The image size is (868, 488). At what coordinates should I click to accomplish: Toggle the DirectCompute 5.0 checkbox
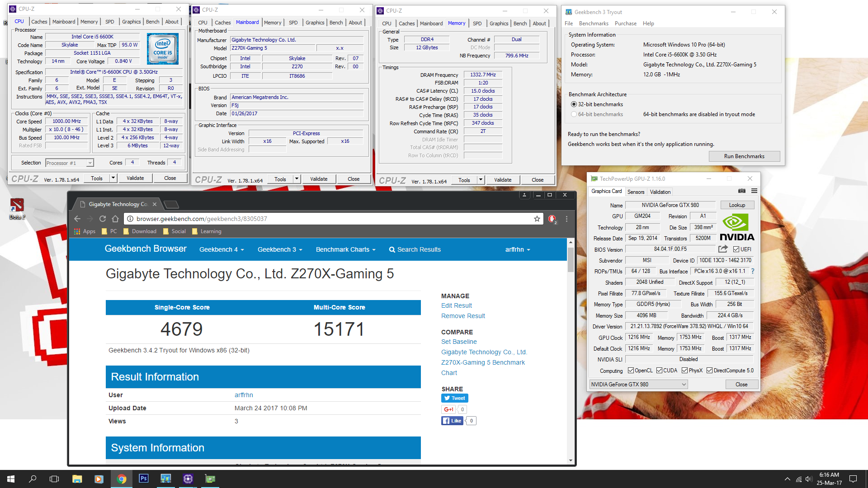click(x=709, y=371)
